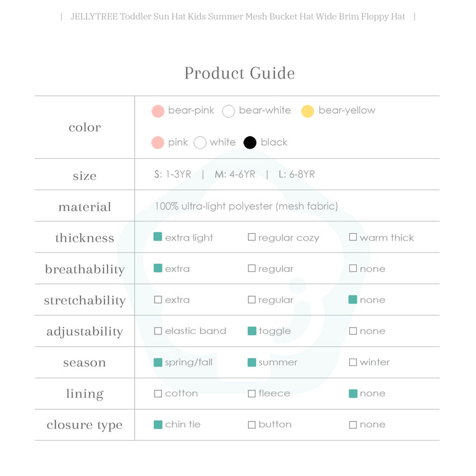Toggle the toggle adjustability checkbox
476x476 pixels.
click(x=252, y=331)
